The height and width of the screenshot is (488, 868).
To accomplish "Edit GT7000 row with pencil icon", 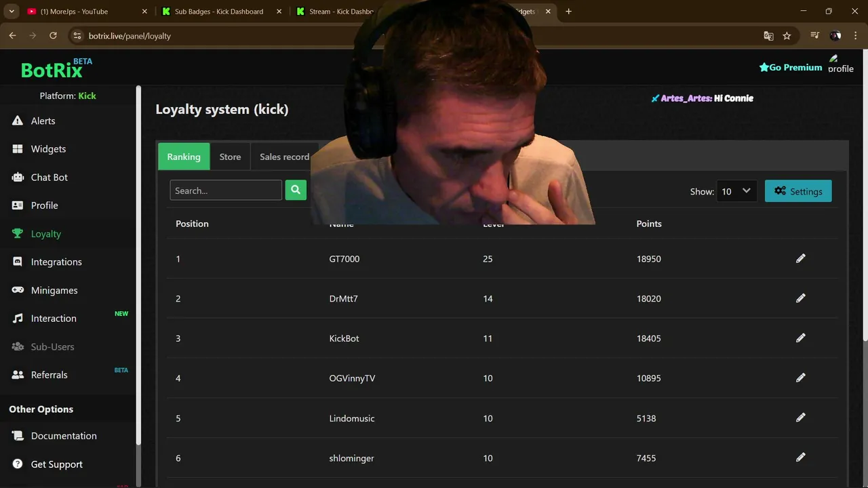I will 801,258.
